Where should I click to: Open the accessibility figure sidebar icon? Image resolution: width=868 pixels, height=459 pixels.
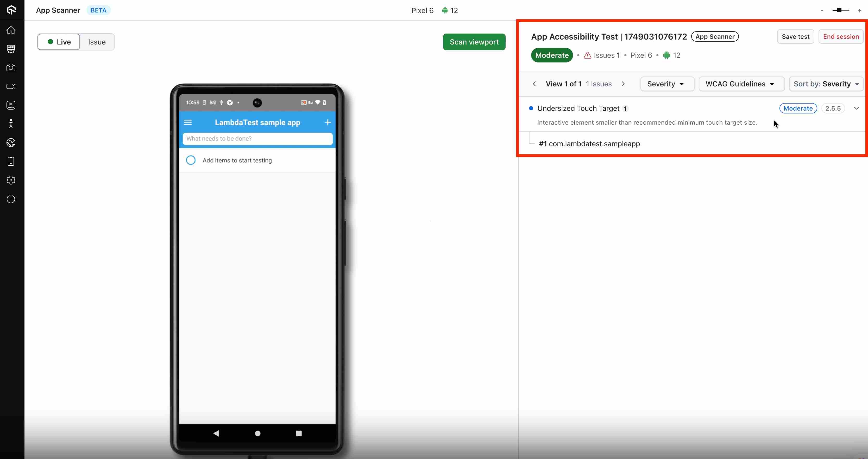click(11, 124)
